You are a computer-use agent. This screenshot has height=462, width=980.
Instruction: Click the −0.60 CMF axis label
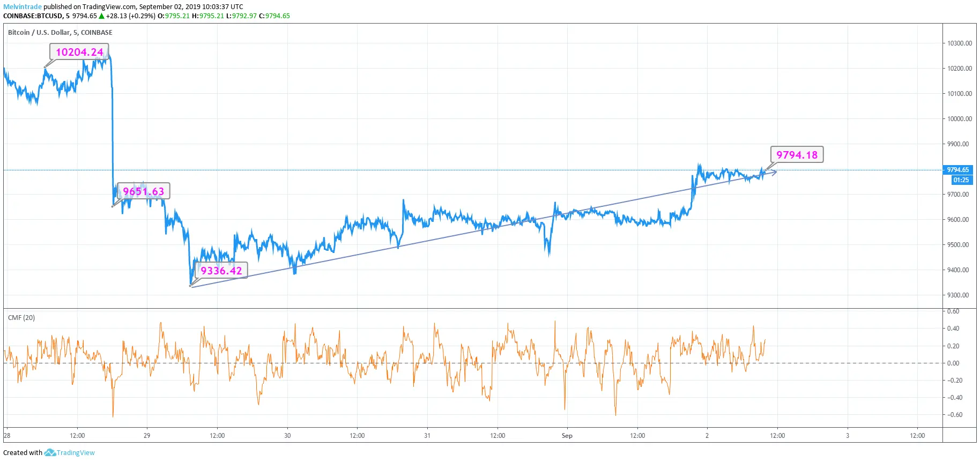click(955, 415)
